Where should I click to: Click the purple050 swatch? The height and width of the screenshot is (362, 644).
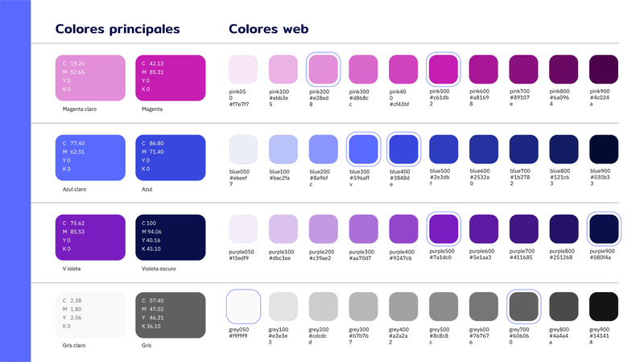pyautogui.click(x=243, y=228)
